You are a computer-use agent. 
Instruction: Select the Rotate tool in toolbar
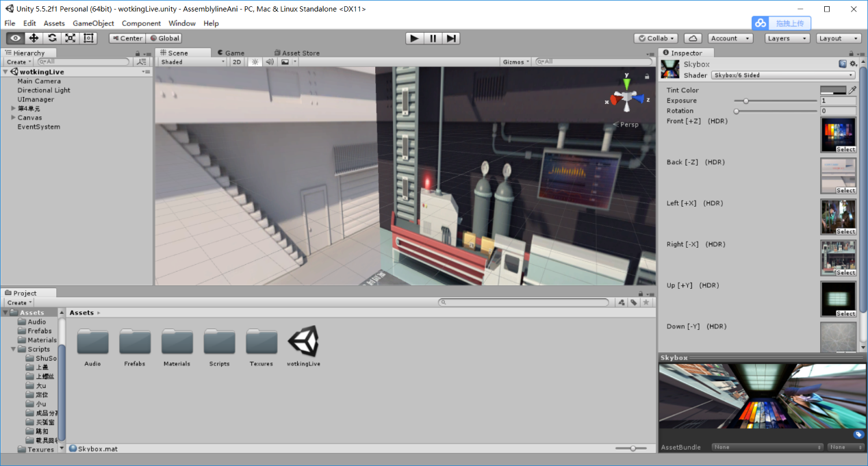pos(52,38)
